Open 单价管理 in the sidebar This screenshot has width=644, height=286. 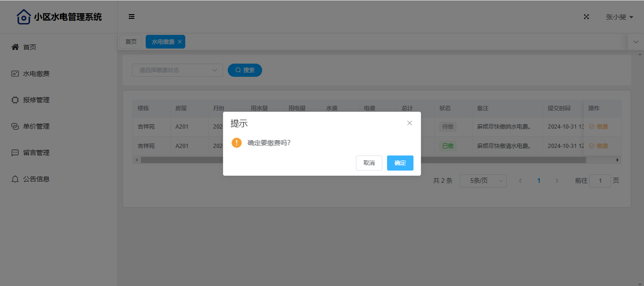[x=58, y=126]
